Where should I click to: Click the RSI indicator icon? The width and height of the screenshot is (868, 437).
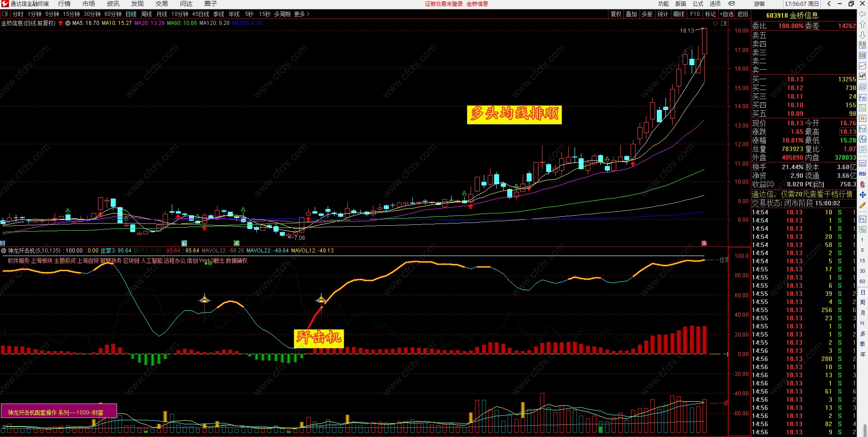863,174
